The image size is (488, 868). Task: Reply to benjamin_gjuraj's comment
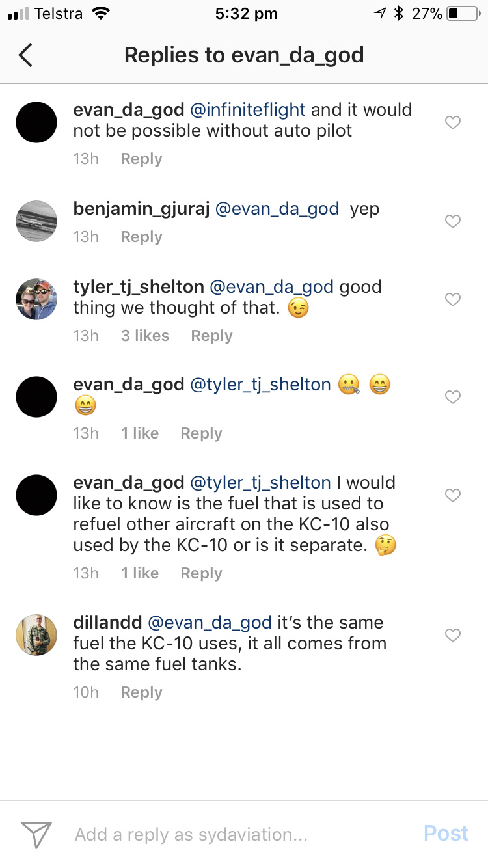[141, 237]
